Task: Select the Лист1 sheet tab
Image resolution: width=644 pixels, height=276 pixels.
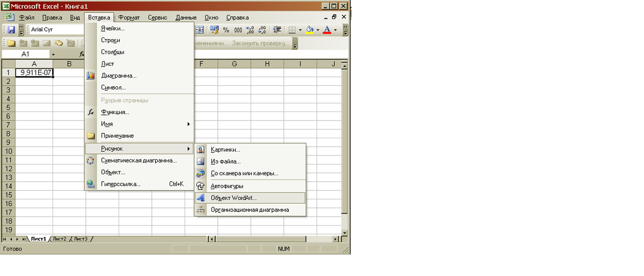Action: pyautogui.click(x=38, y=239)
